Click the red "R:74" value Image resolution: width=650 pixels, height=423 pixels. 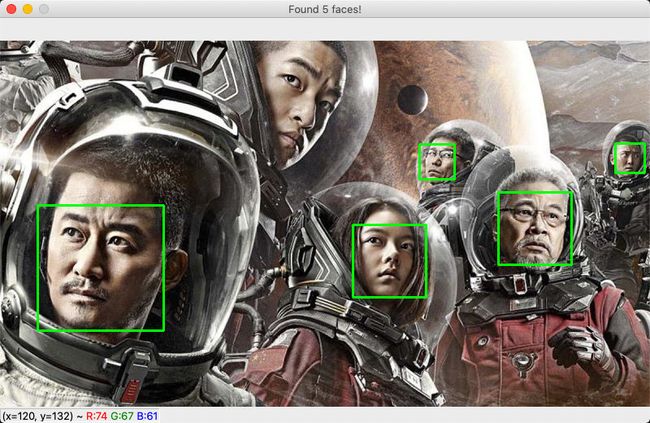[97, 416]
